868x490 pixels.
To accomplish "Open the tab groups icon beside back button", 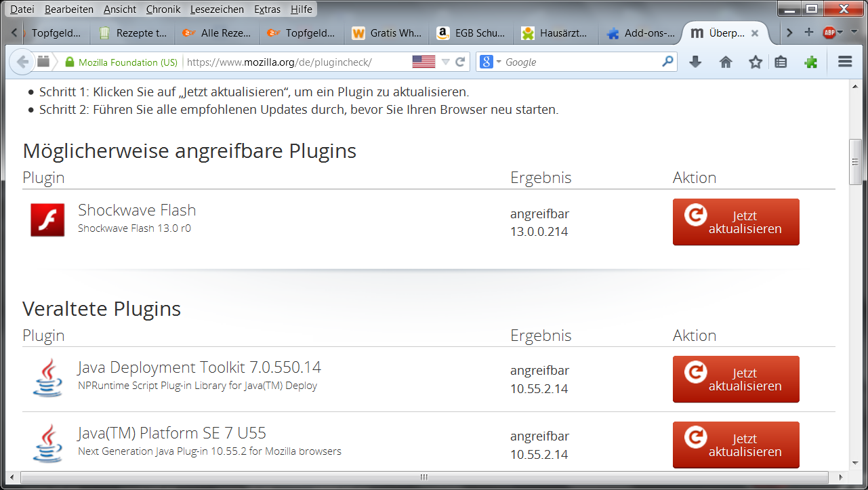I will pyautogui.click(x=43, y=62).
